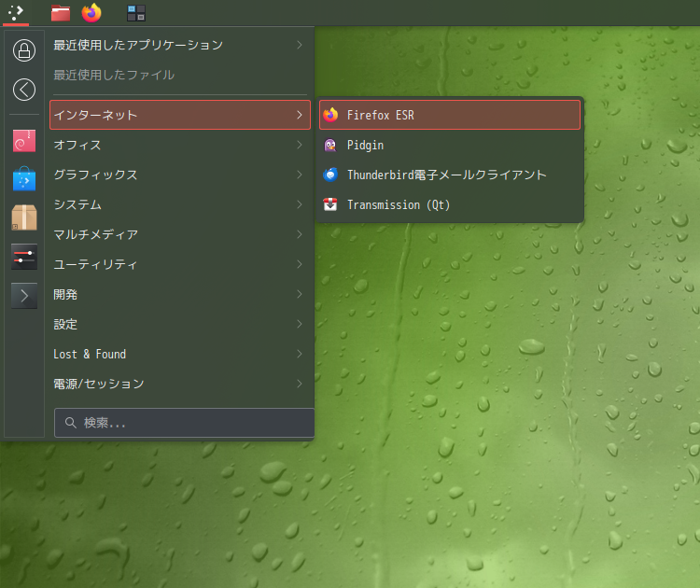Image resolution: width=700 pixels, height=588 pixels.
Task: Expand the オフィス row chevron
Action: [300, 145]
